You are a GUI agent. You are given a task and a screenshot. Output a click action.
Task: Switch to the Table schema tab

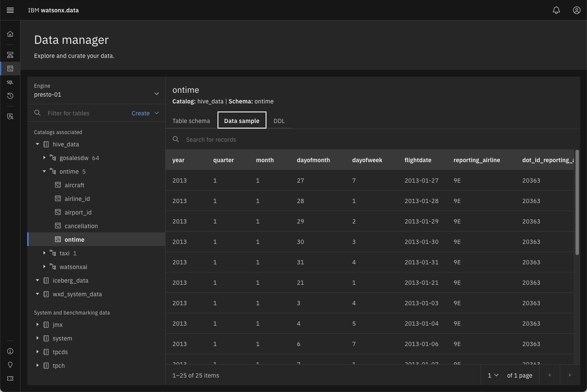tap(191, 120)
